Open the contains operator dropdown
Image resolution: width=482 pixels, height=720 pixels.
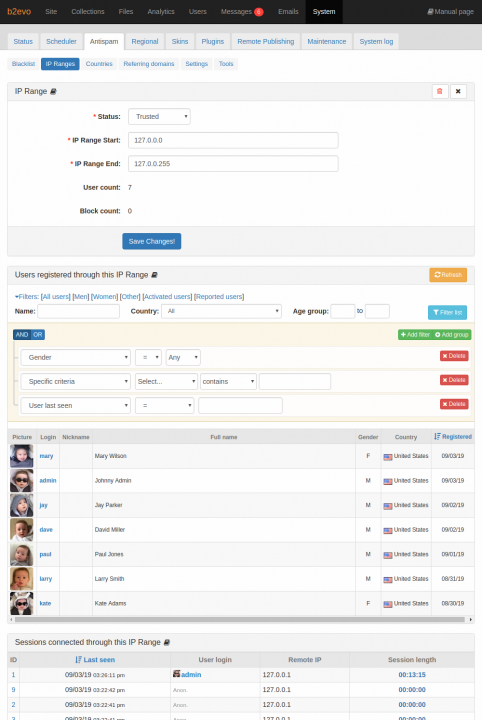228,382
